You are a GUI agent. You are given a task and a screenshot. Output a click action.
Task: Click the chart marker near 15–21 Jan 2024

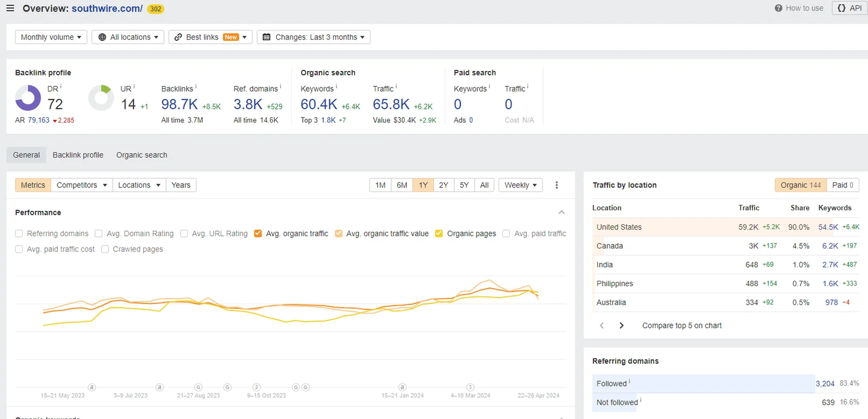[x=403, y=387]
